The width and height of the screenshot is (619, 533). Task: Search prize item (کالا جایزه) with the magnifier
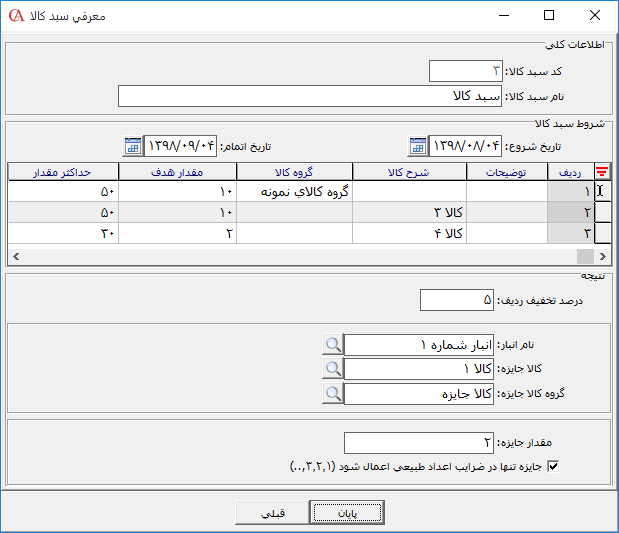click(x=333, y=369)
